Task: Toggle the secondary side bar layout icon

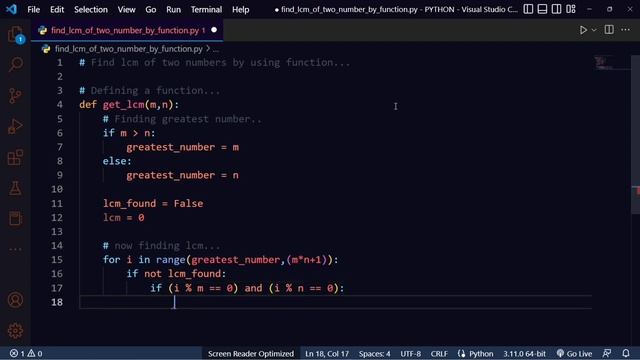Action: tap(556, 9)
